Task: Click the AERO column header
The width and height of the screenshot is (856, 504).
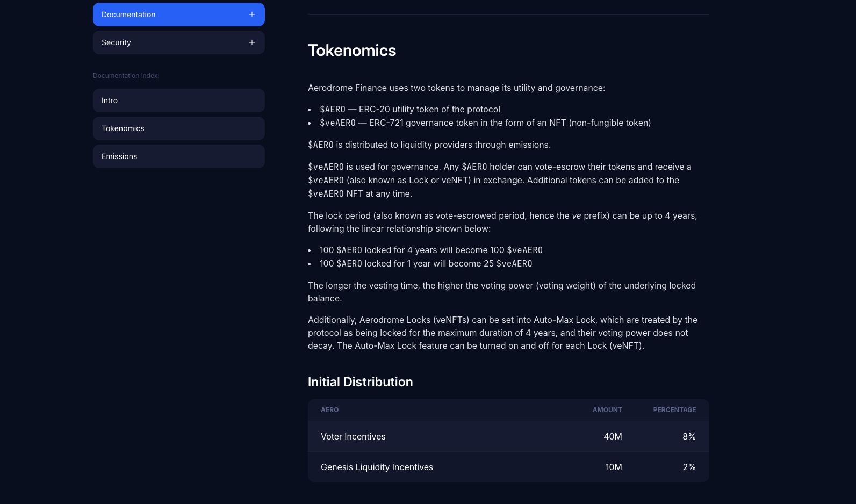Action: tap(329, 410)
